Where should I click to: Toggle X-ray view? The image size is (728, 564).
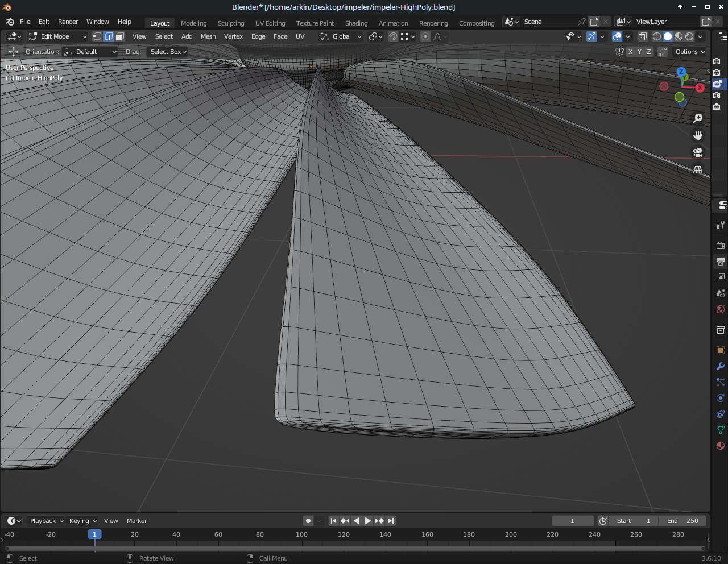[x=642, y=36]
